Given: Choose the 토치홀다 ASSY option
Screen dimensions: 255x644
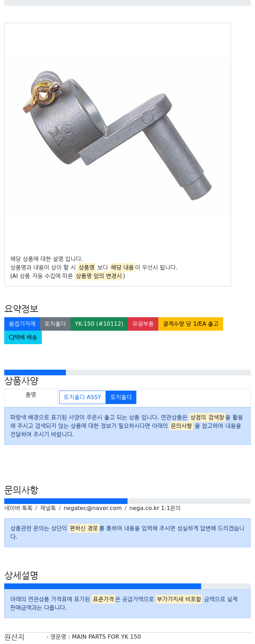Looking at the screenshot, I should click(83, 397).
